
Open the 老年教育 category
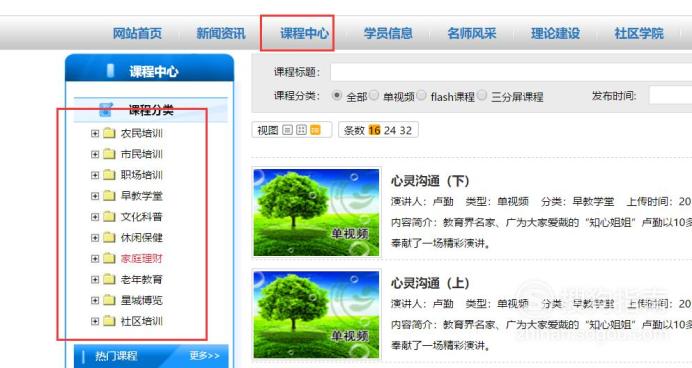pos(142,279)
